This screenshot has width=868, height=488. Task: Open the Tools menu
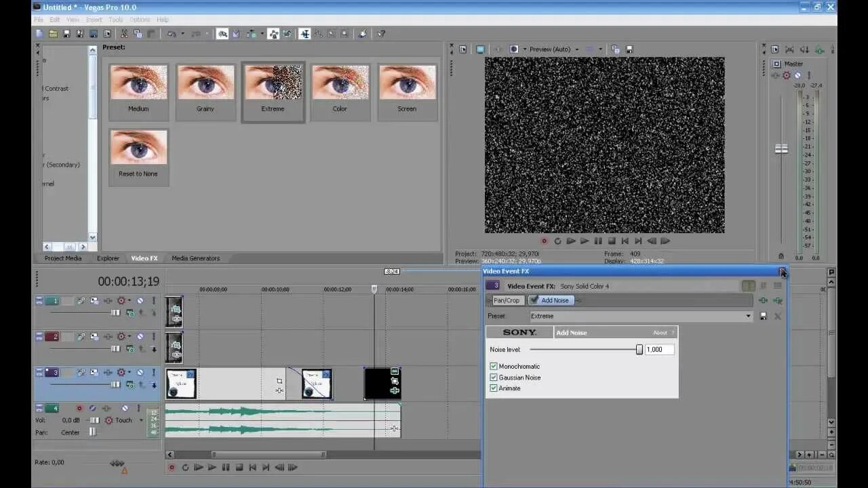coord(116,20)
